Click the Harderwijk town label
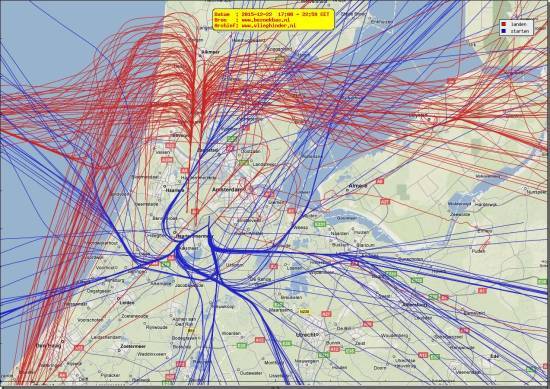Image resolution: width=550 pixels, height=389 pixels. tap(486, 204)
